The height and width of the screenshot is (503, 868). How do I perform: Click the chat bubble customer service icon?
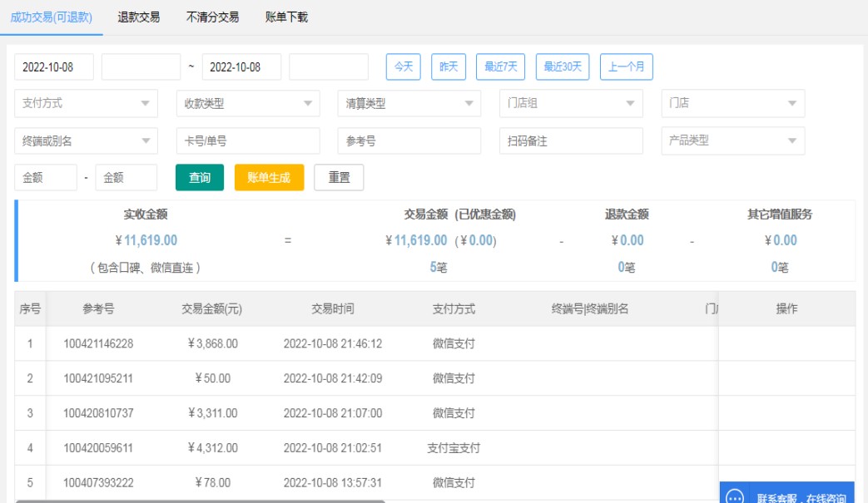(735, 497)
